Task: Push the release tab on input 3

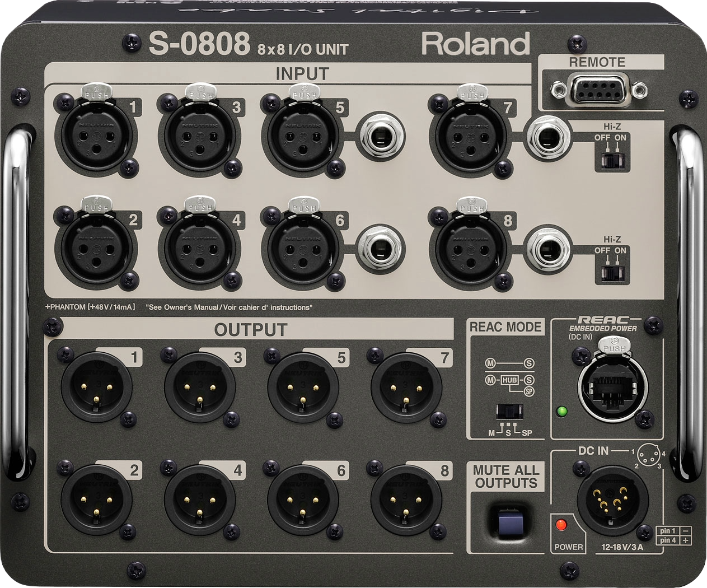Action: point(200,92)
